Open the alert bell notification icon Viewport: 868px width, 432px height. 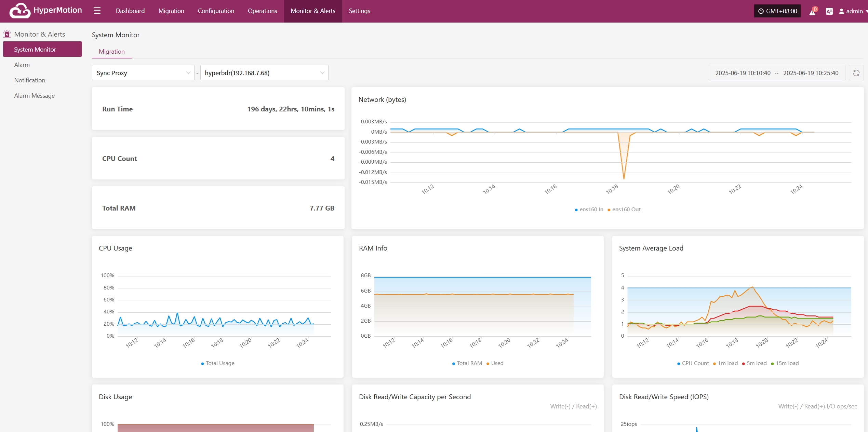[812, 11]
